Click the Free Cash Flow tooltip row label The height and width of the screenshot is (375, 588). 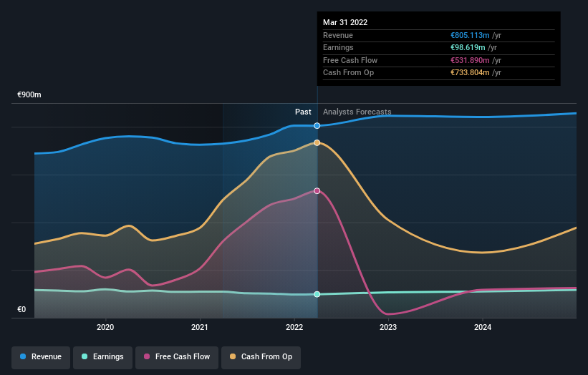coord(350,60)
